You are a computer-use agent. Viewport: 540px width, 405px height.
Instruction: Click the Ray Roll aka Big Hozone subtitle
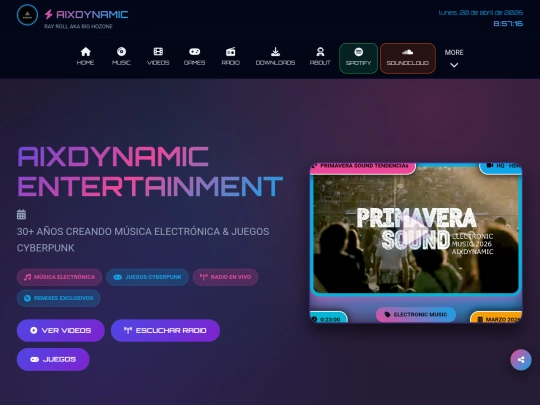point(78,27)
